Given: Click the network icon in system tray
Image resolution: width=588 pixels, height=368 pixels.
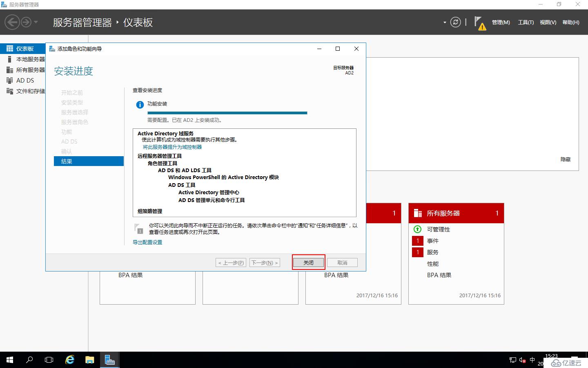Looking at the screenshot, I should tap(513, 360).
